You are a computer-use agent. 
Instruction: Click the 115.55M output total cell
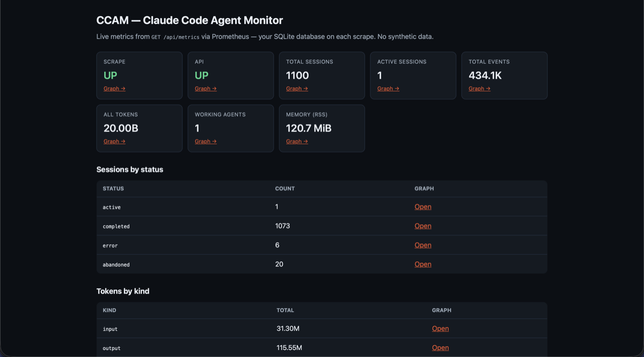(289, 348)
